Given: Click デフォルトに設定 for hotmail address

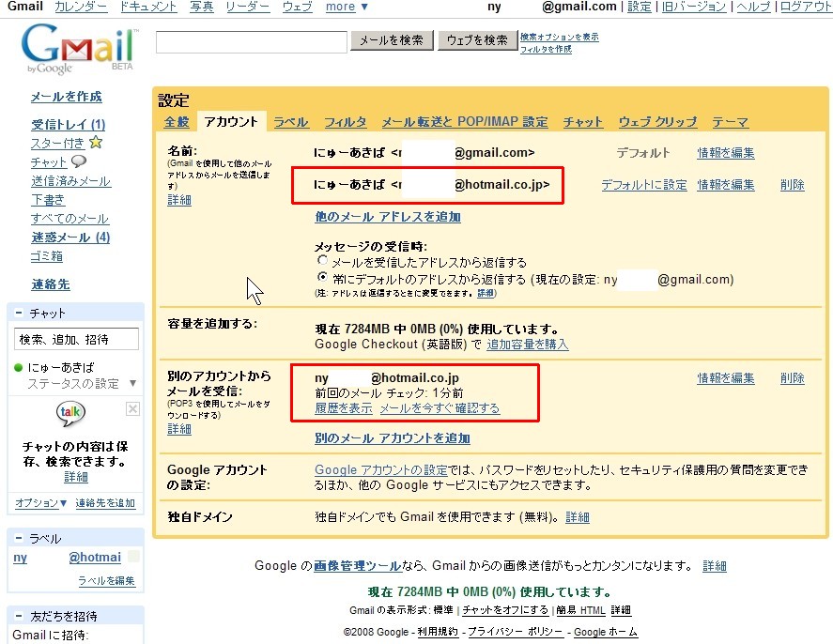Looking at the screenshot, I should [644, 185].
